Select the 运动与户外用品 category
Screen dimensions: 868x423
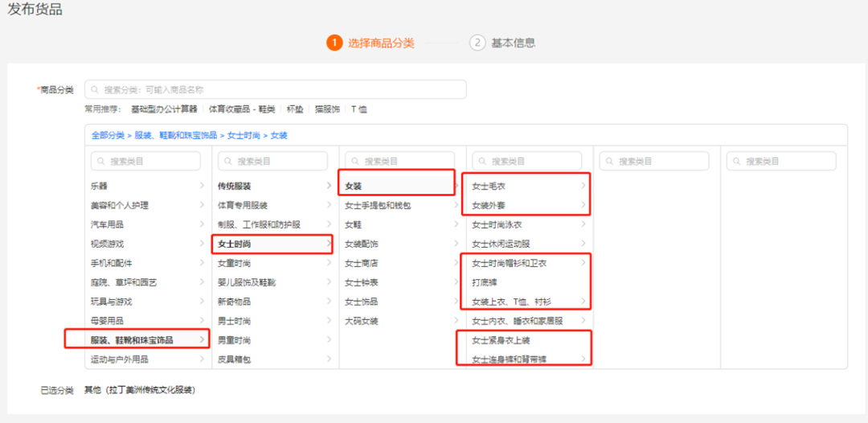[x=119, y=359]
